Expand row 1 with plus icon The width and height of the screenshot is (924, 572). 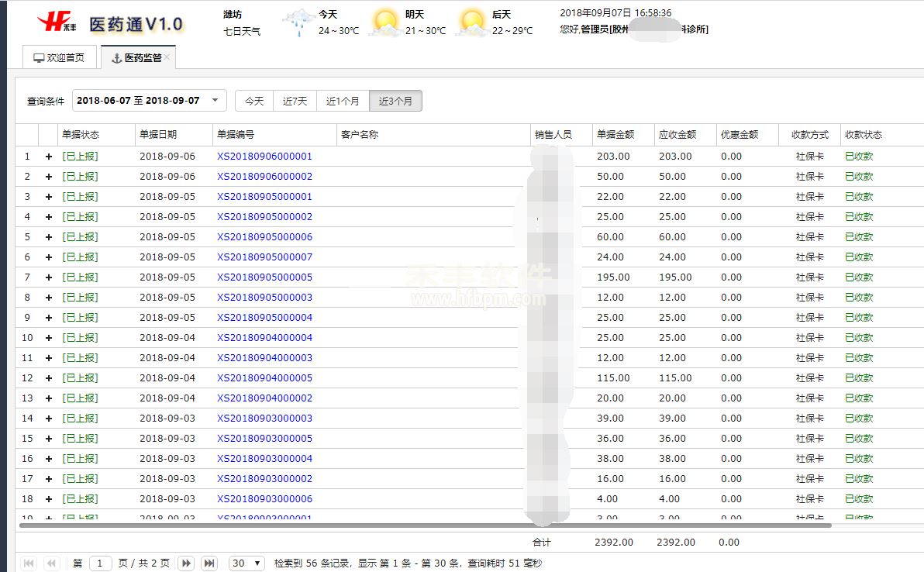click(48, 157)
